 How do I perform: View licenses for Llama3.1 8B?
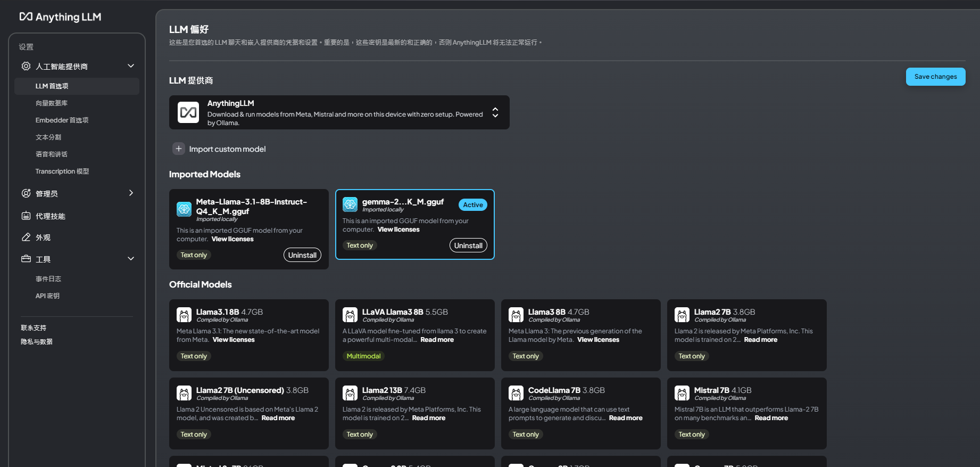(x=234, y=340)
